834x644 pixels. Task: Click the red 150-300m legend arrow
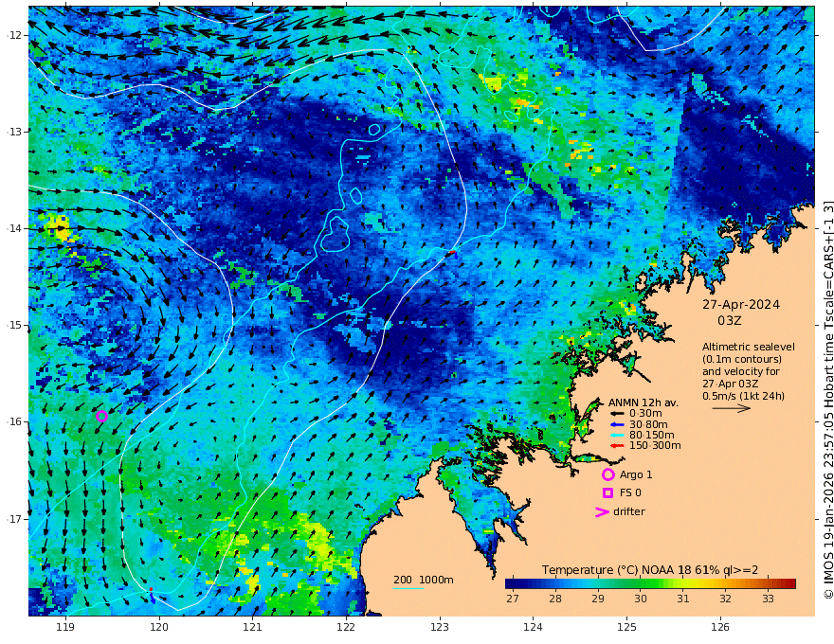617,446
